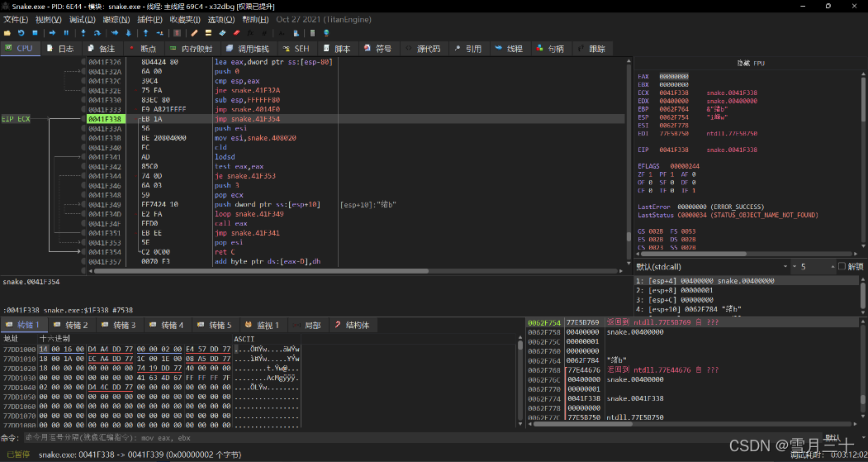The height and width of the screenshot is (462, 868).
Task: Select the 结构体 tab
Action: tap(352, 325)
